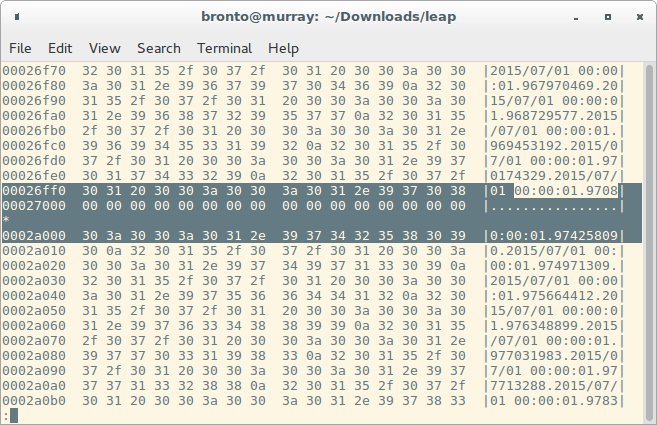Click the asterisk line marking repeated rows
This screenshot has width=657, height=425.
click(x=6, y=219)
